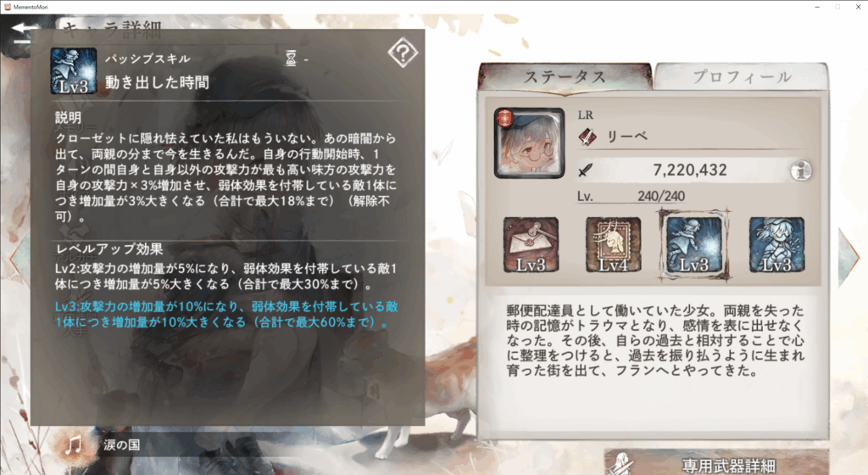Viewport: 868px width, 475px height.
Task: Click the hourglass cooldown icon
Action: point(292,58)
